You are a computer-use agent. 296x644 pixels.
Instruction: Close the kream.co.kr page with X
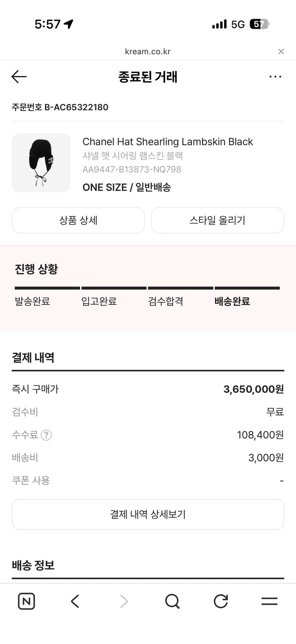[281, 51]
